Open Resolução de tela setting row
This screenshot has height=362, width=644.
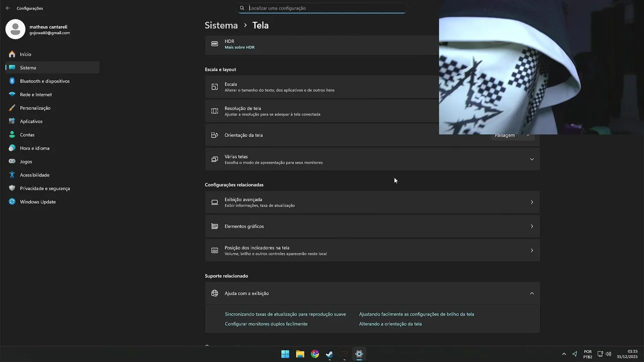click(x=322, y=111)
